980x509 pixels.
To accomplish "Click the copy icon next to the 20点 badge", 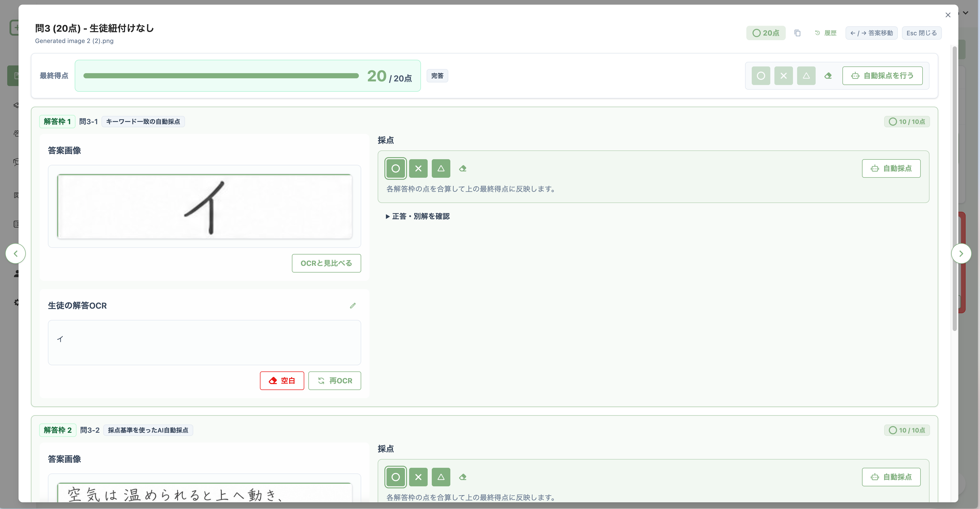I will tap(797, 33).
